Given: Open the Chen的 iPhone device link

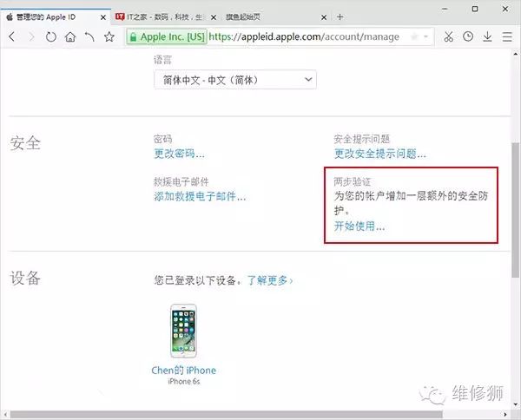Looking at the screenshot, I should click(183, 371).
